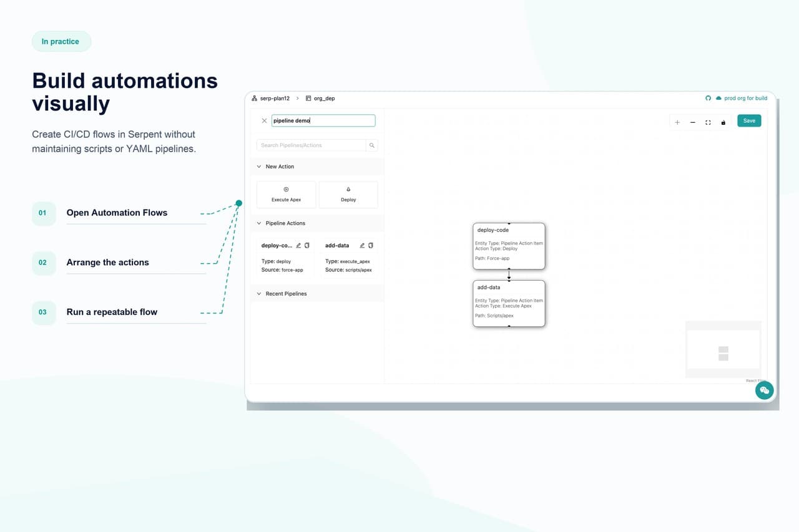Expand the Recent Pipelines section
The width and height of the screenshot is (799, 532).
(x=259, y=294)
